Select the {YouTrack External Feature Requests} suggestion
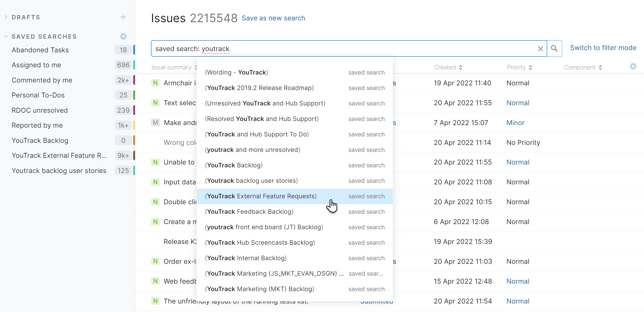The height and width of the screenshot is (312, 644). point(261,196)
